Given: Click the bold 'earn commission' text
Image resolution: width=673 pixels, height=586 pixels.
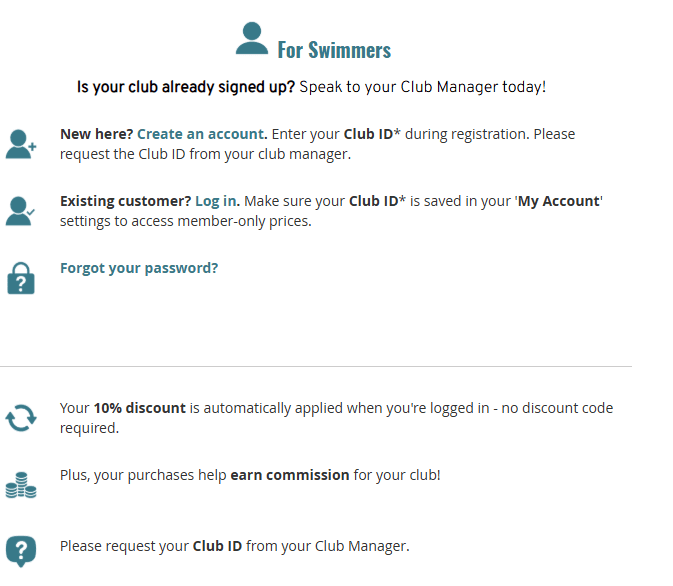Looking at the screenshot, I should [x=290, y=475].
